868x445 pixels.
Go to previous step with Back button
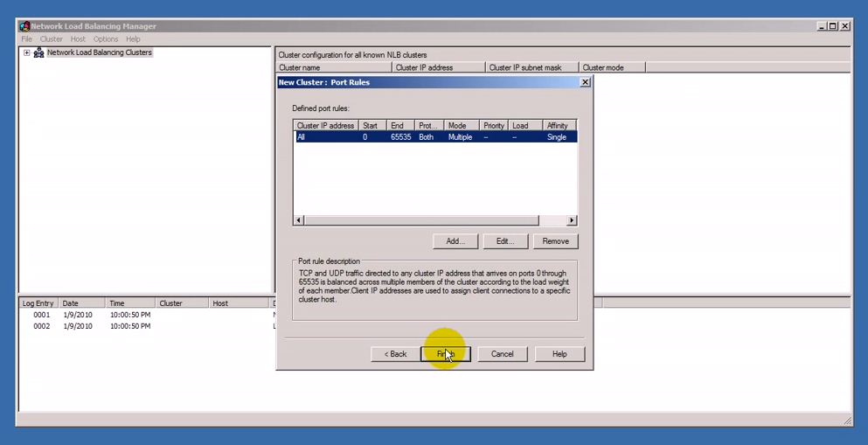point(395,354)
